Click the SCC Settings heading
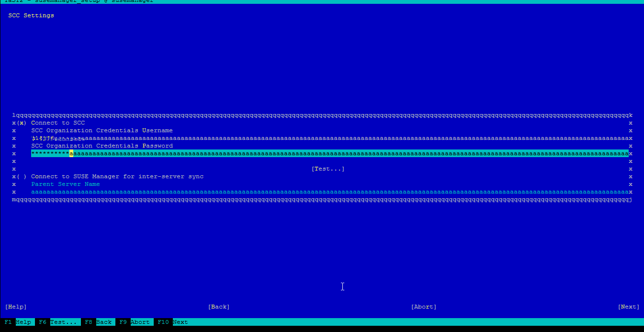The width and height of the screenshot is (644, 332). coord(31,16)
